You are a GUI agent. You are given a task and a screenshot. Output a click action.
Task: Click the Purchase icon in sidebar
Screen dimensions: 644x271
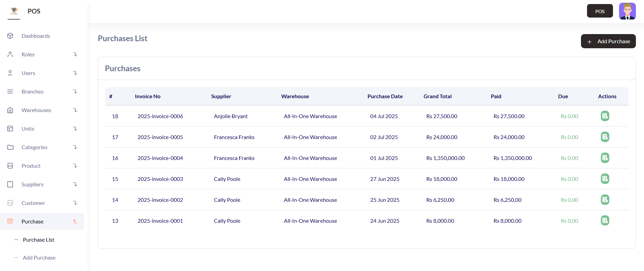coord(10,221)
